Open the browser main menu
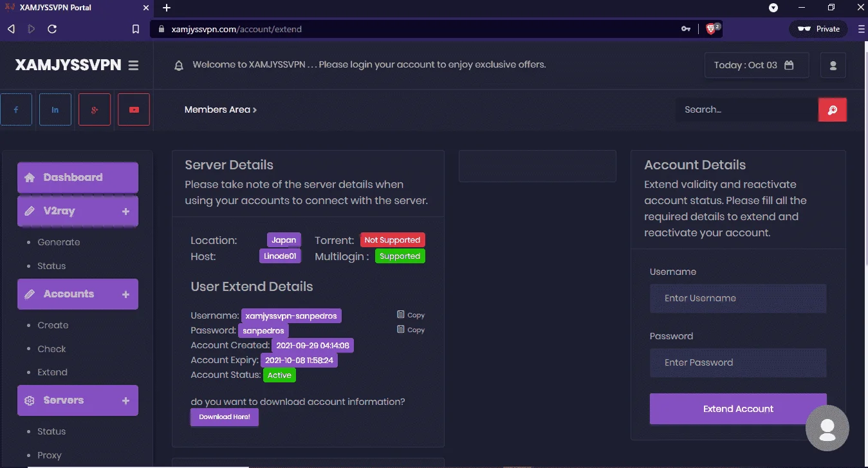 click(x=862, y=29)
